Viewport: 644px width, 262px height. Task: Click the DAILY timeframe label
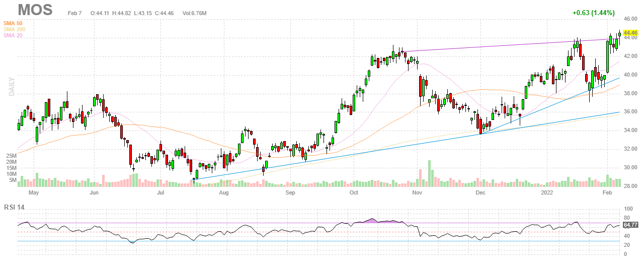point(12,87)
